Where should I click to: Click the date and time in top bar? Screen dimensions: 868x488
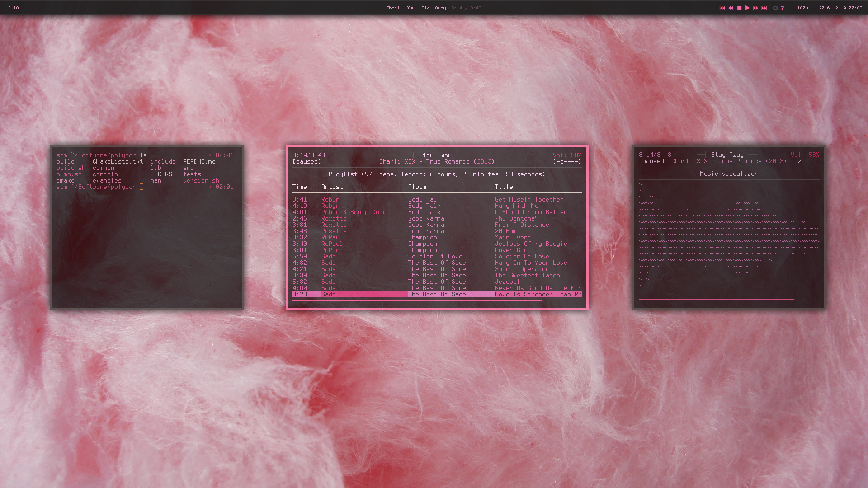(840, 8)
